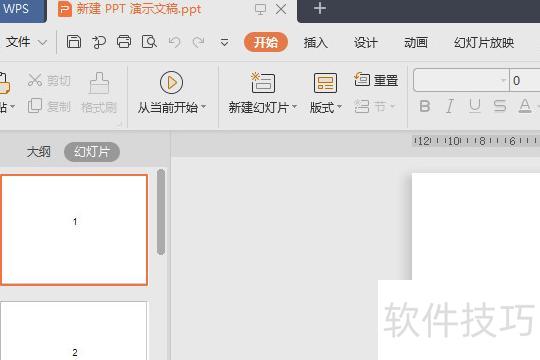Click the 节 section button
The width and height of the screenshot is (540, 360).
374,106
